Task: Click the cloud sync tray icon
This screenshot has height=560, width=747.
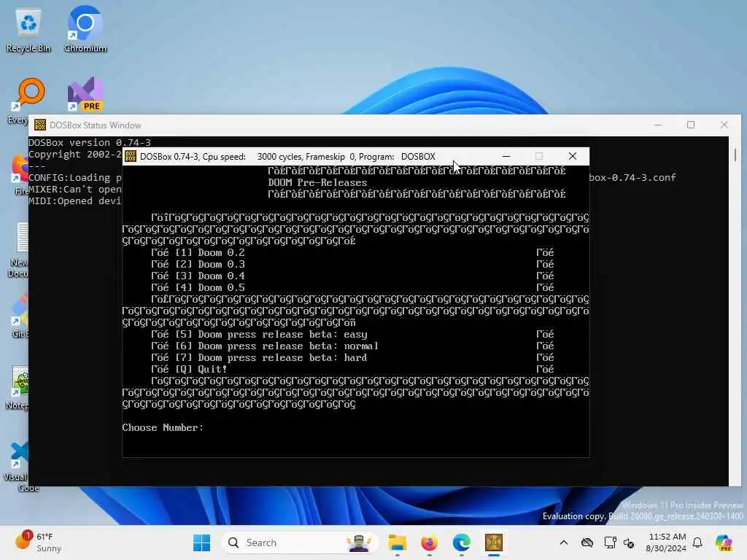Action: click(x=587, y=542)
